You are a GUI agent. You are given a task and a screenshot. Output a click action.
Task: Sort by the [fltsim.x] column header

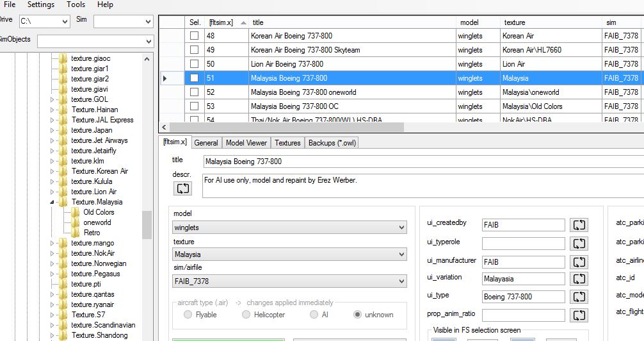click(x=227, y=22)
